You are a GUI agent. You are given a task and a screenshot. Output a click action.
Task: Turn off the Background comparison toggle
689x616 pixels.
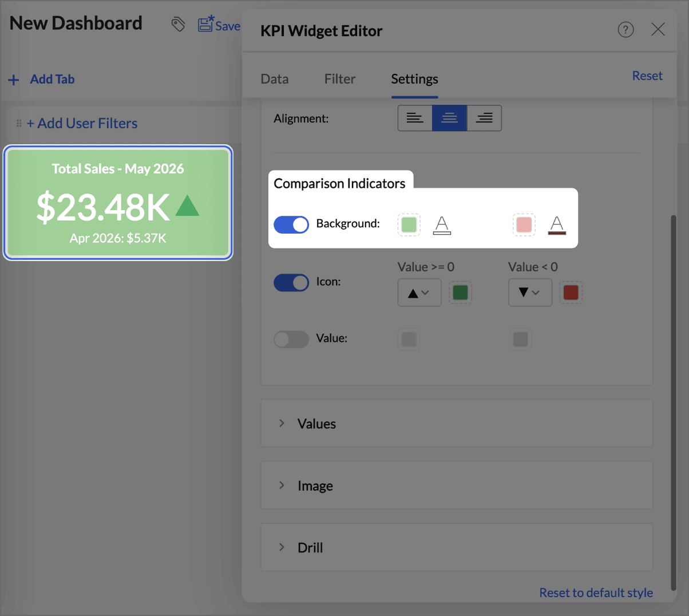click(x=291, y=224)
